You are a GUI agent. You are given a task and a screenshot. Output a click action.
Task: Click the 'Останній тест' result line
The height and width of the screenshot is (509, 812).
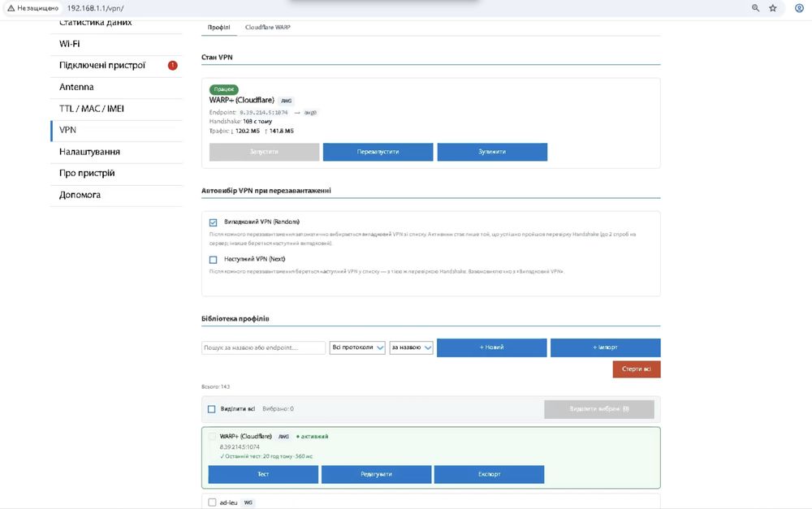pyautogui.click(x=266, y=456)
